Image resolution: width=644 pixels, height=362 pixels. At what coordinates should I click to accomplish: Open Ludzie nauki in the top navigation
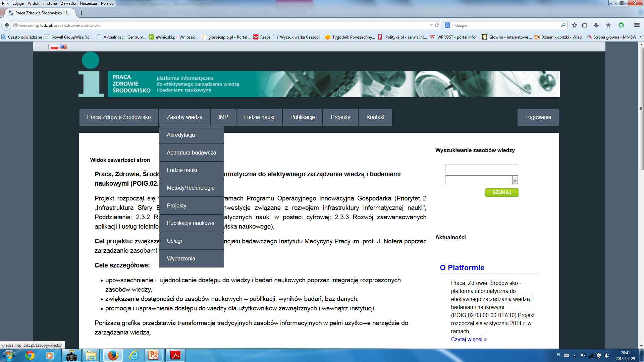click(259, 117)
